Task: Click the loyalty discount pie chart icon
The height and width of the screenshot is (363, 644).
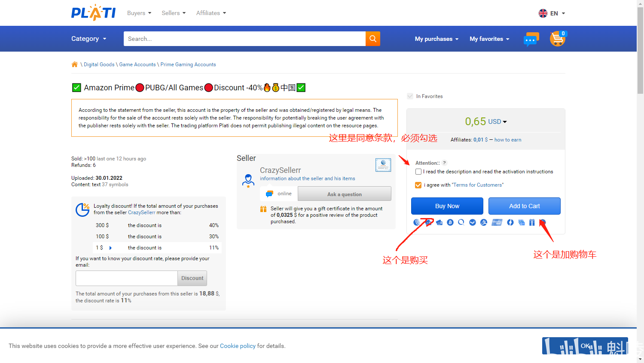Action: coord(82,209)
